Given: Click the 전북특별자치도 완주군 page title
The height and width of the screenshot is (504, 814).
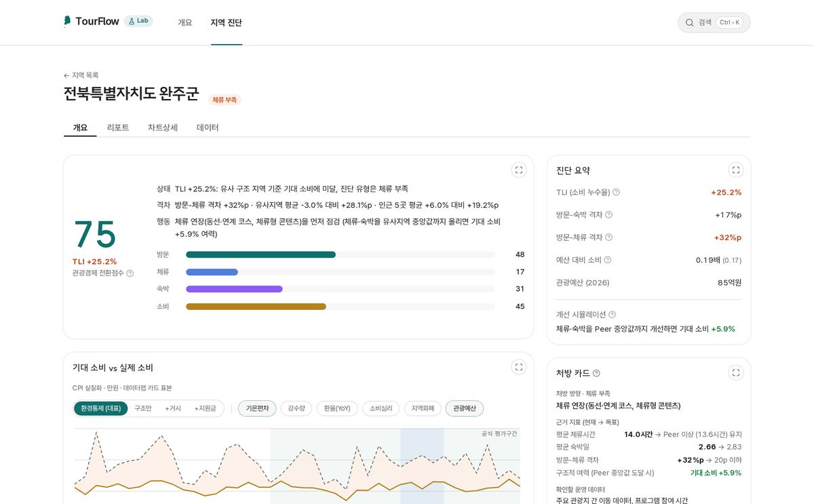Looking at the screenshot, I should (131, 94).
